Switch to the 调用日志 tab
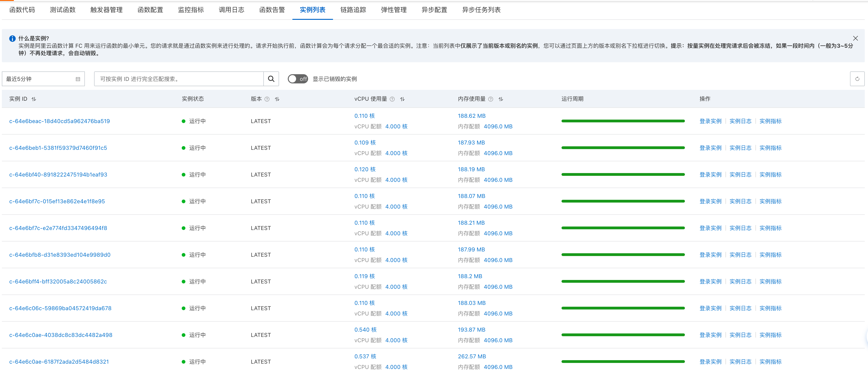Image resolution: width=868 pixels, height=371 pixels. (232, 10)
